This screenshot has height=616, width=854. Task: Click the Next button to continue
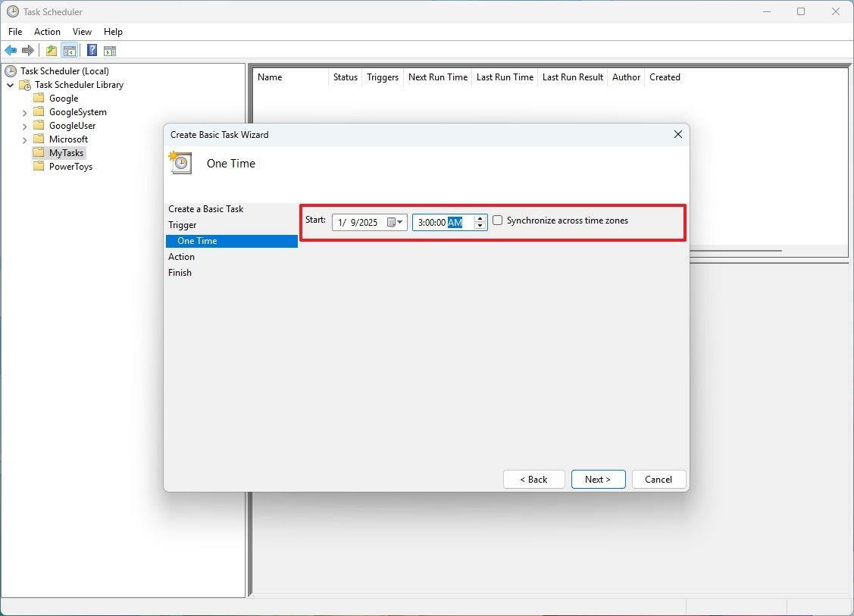coord(598,479)
